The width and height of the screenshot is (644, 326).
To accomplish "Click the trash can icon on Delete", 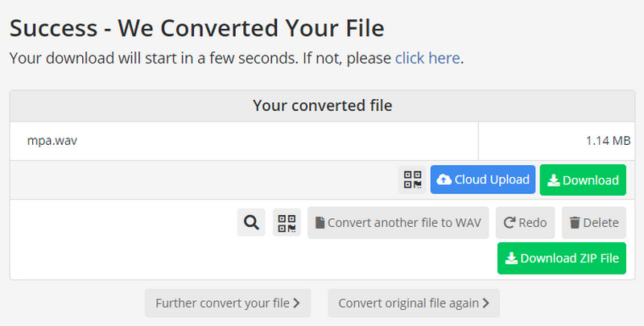I will pyautogui.click(x=575, y=223).
